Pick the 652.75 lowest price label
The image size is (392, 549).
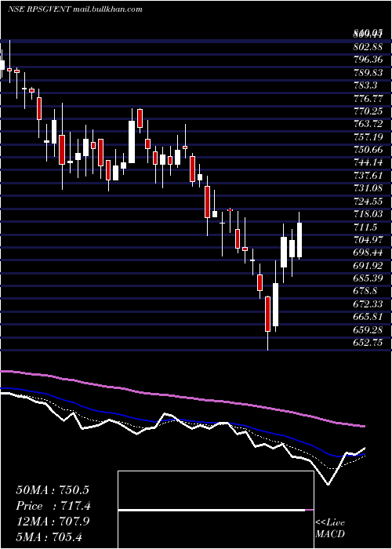click(x=368, y=344)
